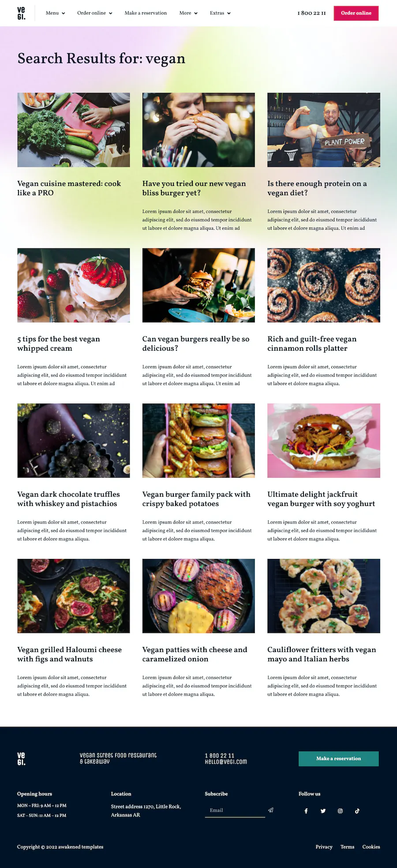This screenshot has height=868, width=397.
Task: Expand the Order online dropdown in navbar
Action: pyautogui.click(x=95, y=13)
